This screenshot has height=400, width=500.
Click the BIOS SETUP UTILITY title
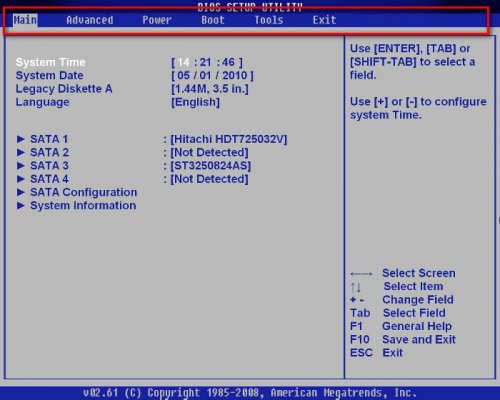click(x=250, y=7)
